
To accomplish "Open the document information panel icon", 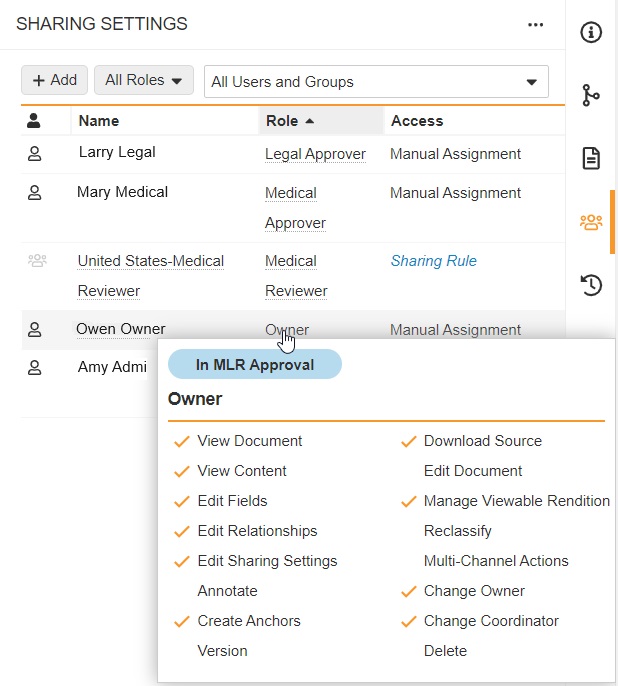I will point(591,32).
